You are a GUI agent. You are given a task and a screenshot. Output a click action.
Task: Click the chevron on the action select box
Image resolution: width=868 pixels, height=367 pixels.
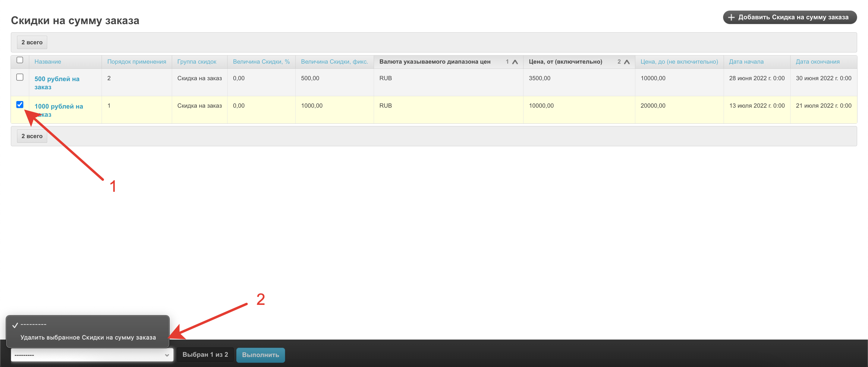[x=166, y=355]
